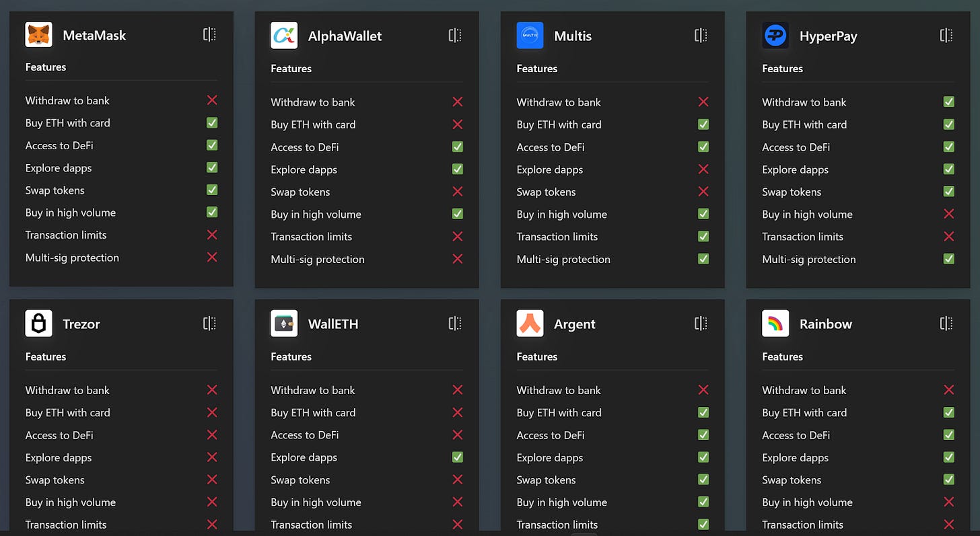This screenshot has height=536, width=980.
Task: Click compare icon on Rainbow card
Action: tap(947, 323)
